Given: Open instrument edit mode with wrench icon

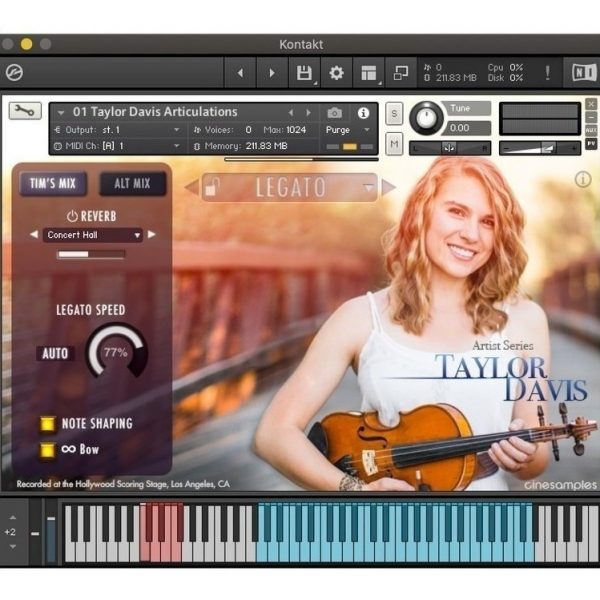Looking at the screenshot, I should (x=25, y=111).
